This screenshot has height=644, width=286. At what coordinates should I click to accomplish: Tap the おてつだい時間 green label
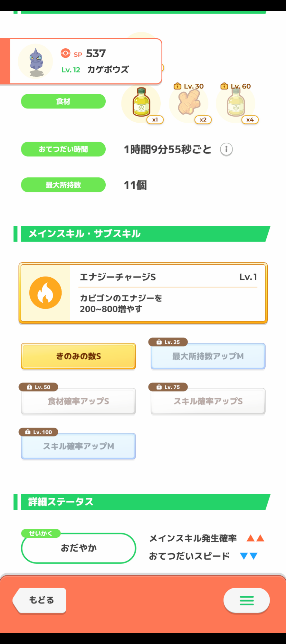pyautogui.click(x=63, y=149)
